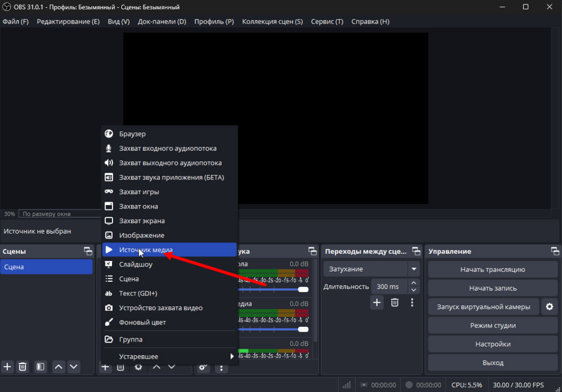Click the Начать трансляцию button

point(492,269)
